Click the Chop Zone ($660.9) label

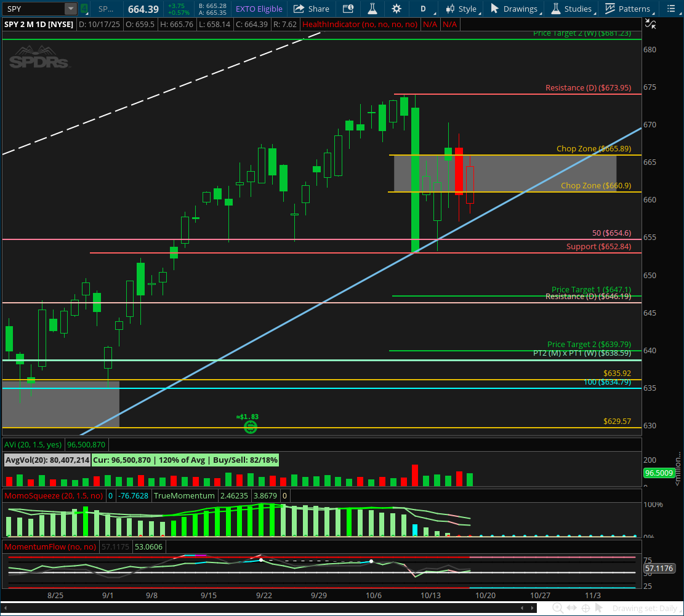click(596, 186)
